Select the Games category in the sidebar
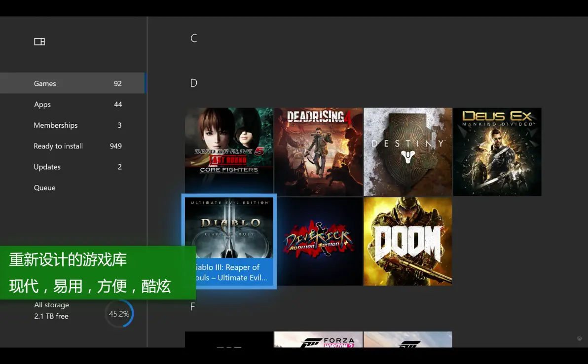Viewport: 588px width, 364px height. pyautogui.click(x=73, y=83)
